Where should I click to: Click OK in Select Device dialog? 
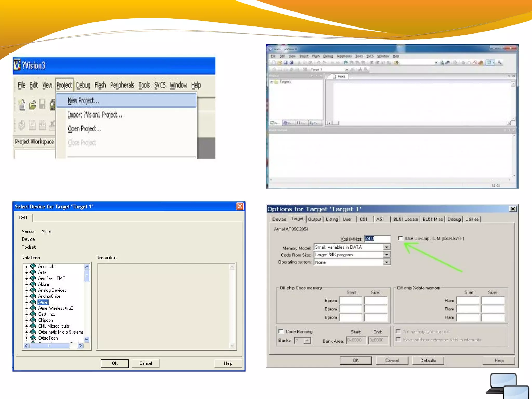(x=115, y=363)
